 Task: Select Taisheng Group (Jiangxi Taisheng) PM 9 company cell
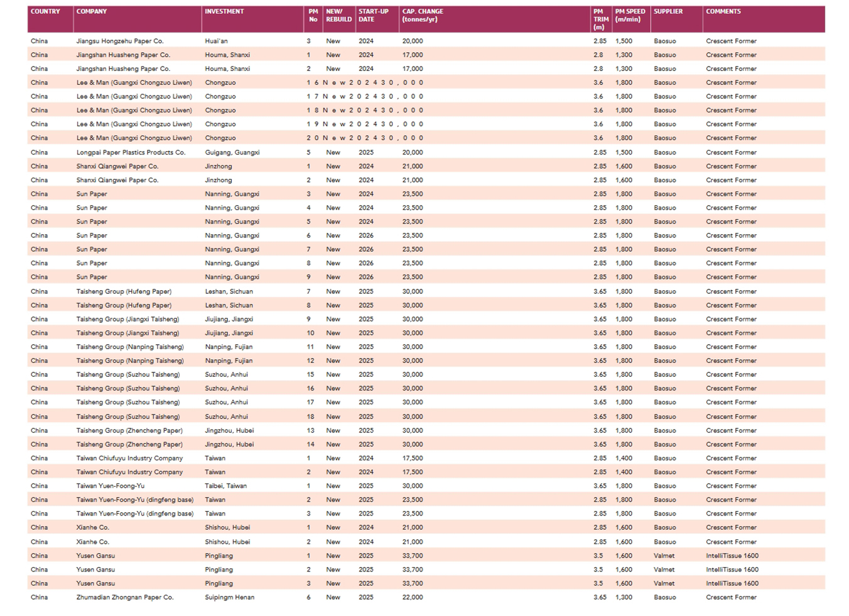128,319
